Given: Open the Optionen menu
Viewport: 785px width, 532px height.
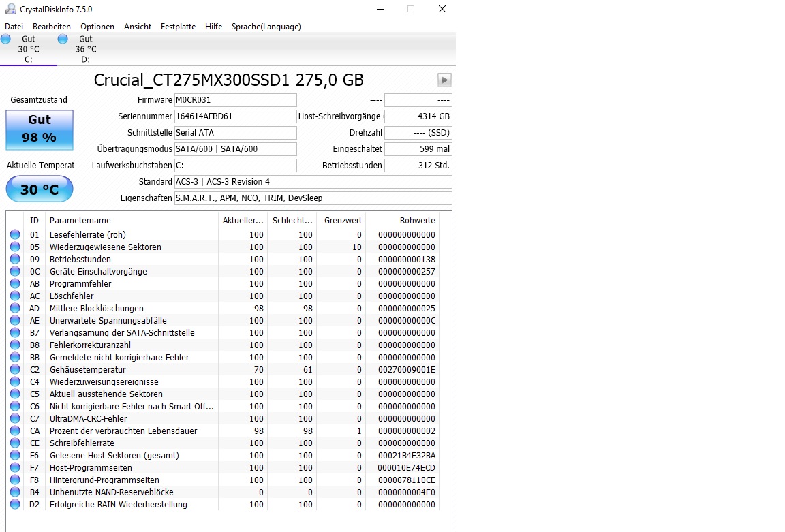Looking at the screenshot, I should click(97, 27).
